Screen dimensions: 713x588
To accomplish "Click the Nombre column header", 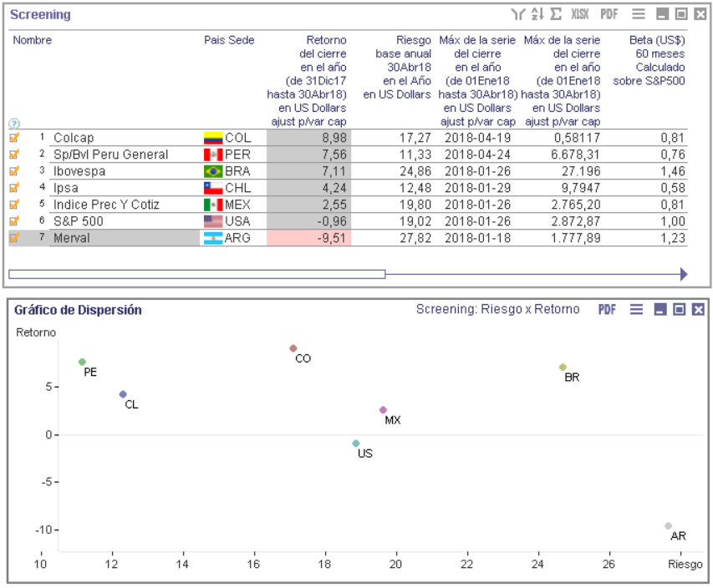I will click(32, 40).
